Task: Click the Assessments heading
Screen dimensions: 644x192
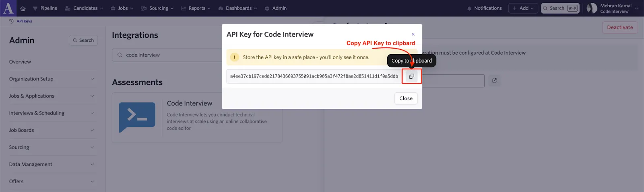Action: click(137, 82)
